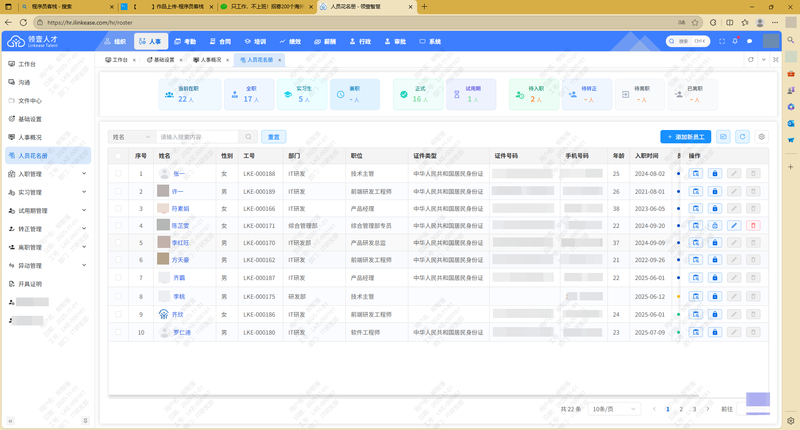
Task: Click the view details icon for 张一
Action: tap(695, 173)
